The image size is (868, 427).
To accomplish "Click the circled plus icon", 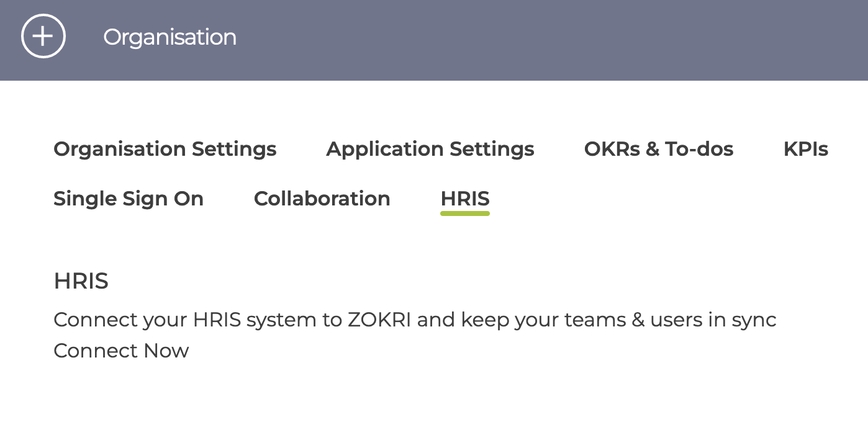I will click(43, 37).
